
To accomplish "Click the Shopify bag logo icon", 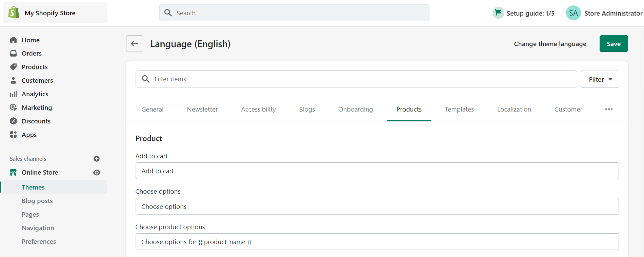I will (x=14, y=13).
